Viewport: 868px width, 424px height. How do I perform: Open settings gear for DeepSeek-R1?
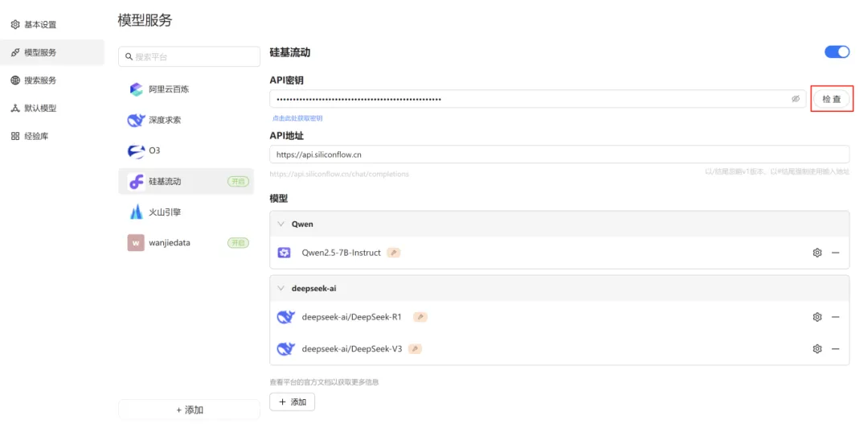tap(817, 317)
